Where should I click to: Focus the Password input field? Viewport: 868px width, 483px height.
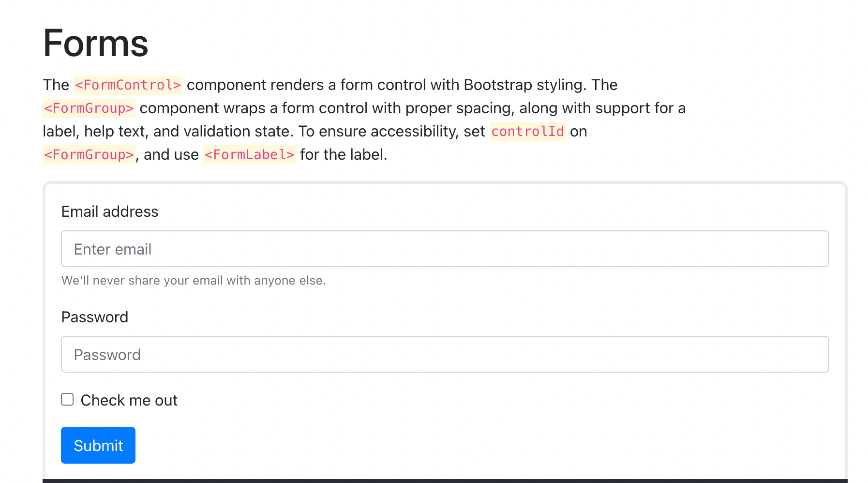pyautogui.click(x=445, y=354)
